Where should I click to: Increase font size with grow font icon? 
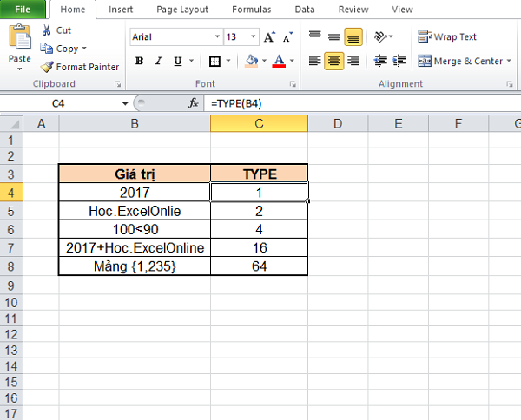[269, 37]
